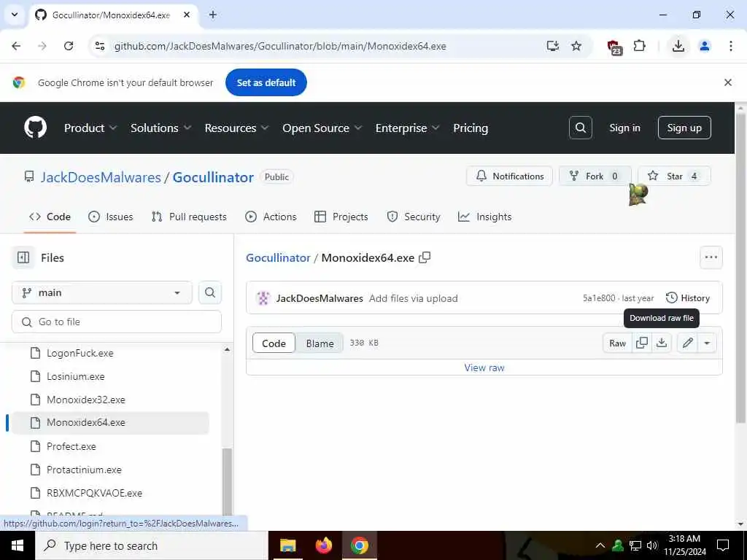
Task: Open Security tab
Action: pos(414,217)
